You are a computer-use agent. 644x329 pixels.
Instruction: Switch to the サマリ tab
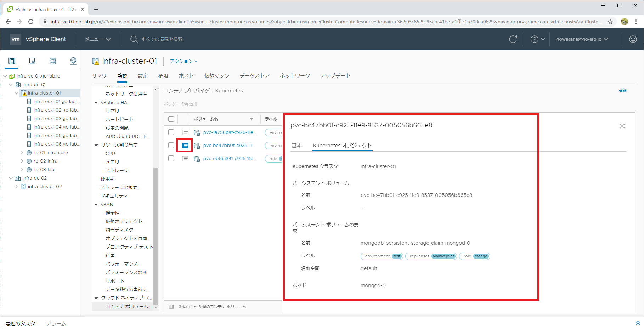tap(99, 76)
